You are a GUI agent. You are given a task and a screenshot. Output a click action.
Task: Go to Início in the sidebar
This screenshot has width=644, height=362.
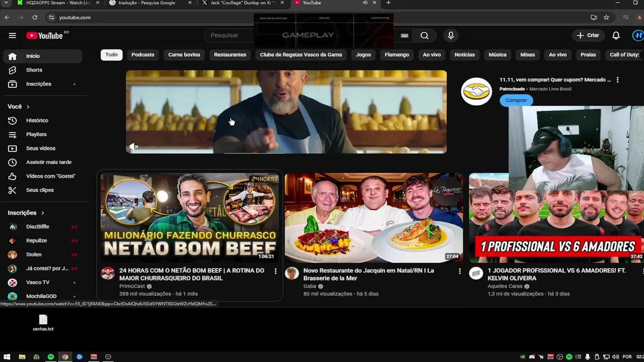click(43, 56)
